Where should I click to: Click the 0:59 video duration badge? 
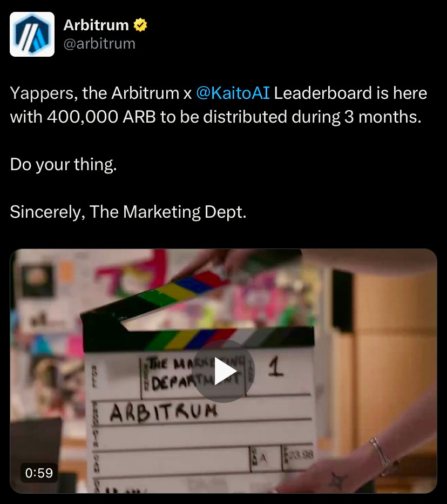tap(39, 473)
